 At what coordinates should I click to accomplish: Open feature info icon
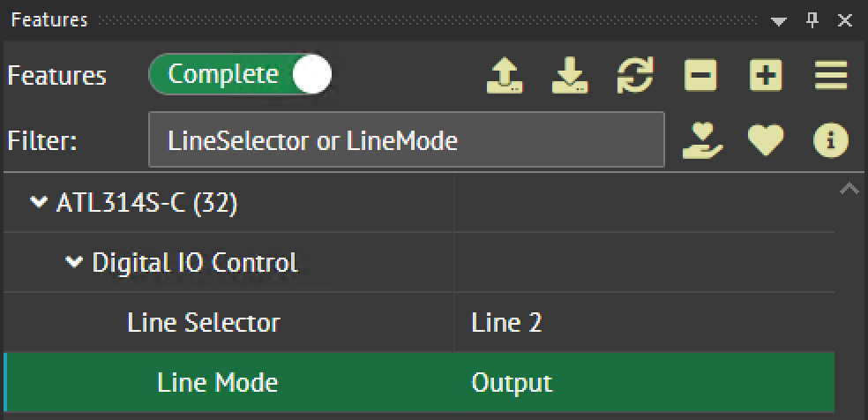831,140
